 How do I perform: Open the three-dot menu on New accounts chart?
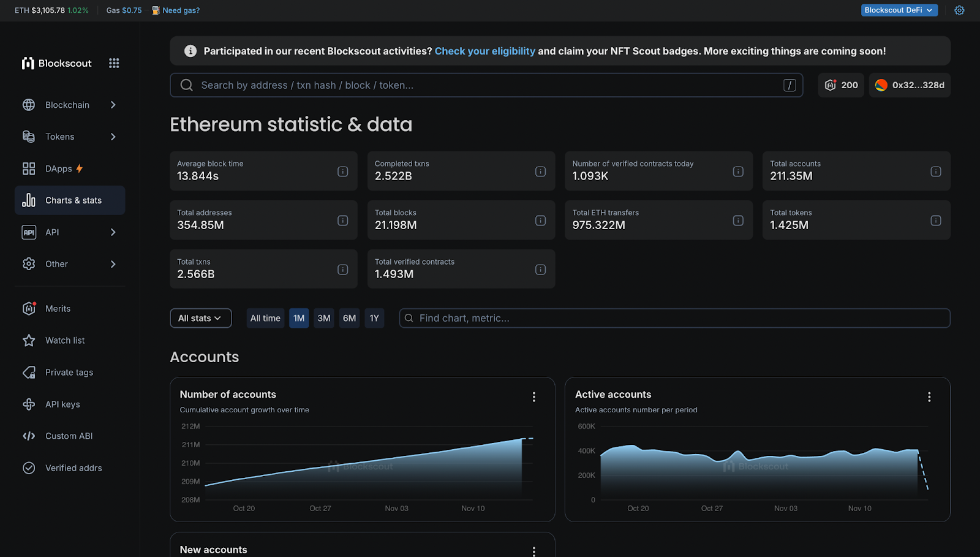(x=534, y=551)
